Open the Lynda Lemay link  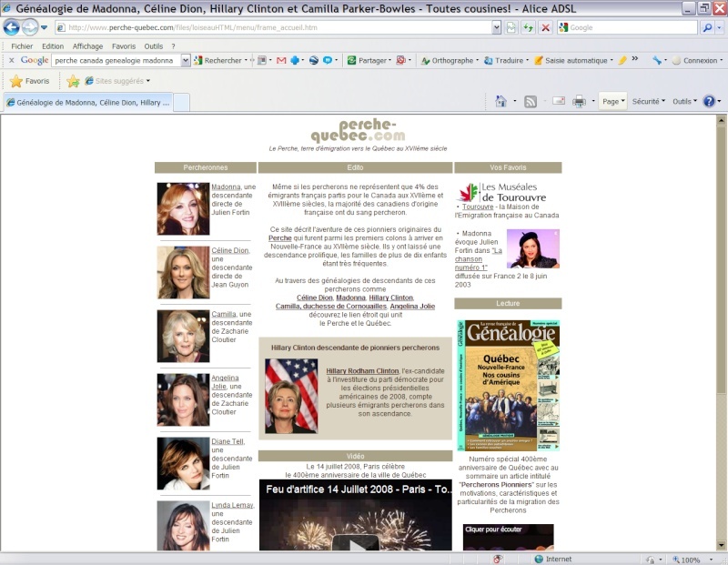click(x=232, y=505)
